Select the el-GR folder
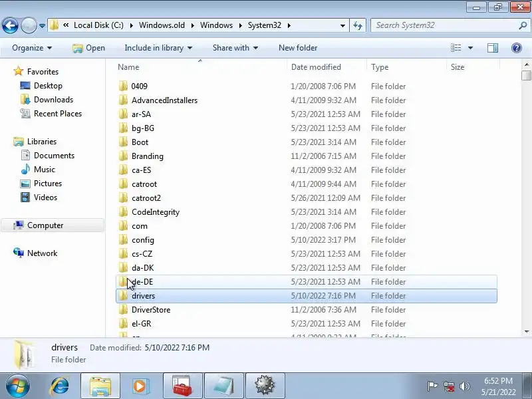The height and width of the screenshot is (399, 532). pos(141,323)
